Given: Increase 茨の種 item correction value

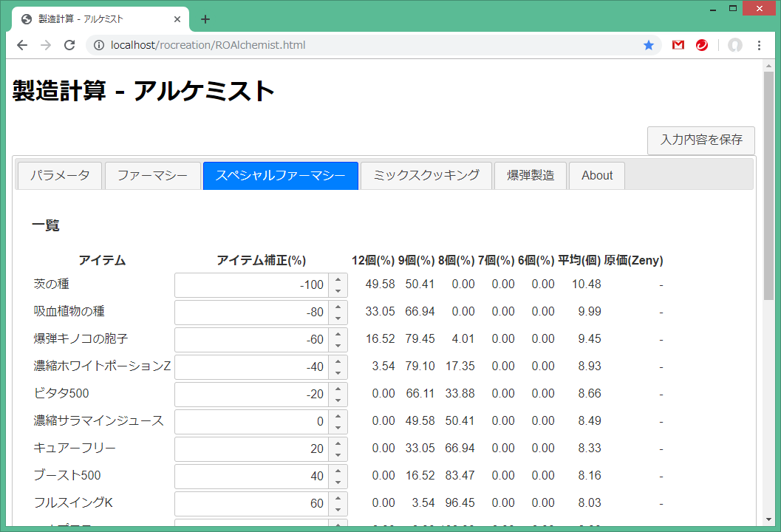Looking at the screenshot, I should coord(338,279).
